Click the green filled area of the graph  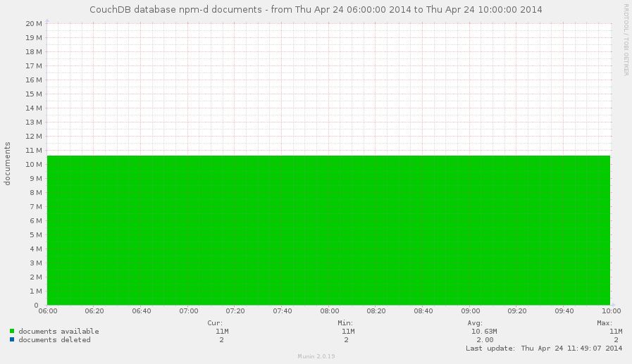click(x=328, y=230)
